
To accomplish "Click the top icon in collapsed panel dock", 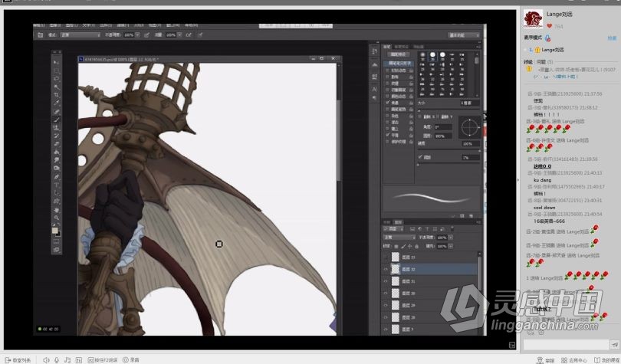I will [x=375, y=51].
